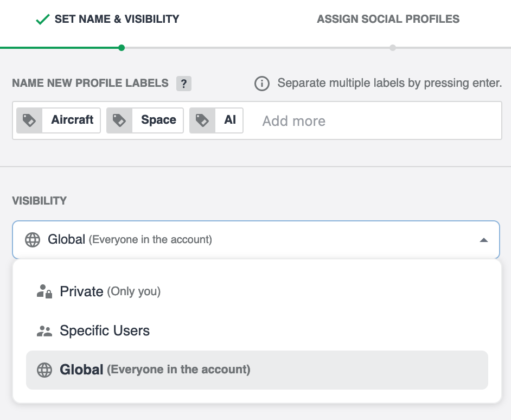Click the question mark help icon
This screenshot has height=420, width=511.
pyautogui.click(x=184, y=84)
